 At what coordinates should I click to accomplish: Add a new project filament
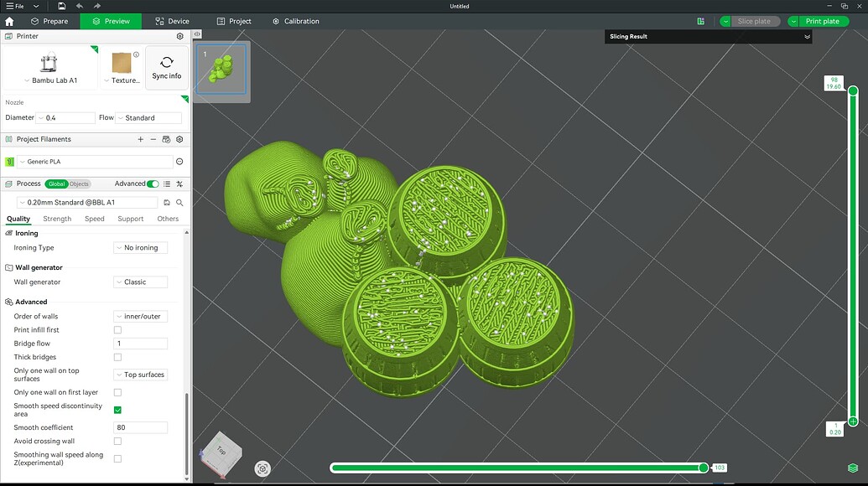(141, 139)
